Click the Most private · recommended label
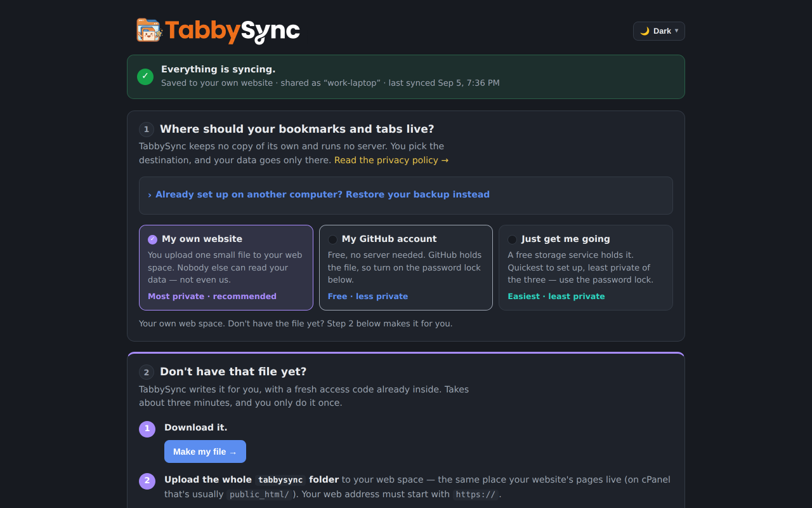 [212, 297]
